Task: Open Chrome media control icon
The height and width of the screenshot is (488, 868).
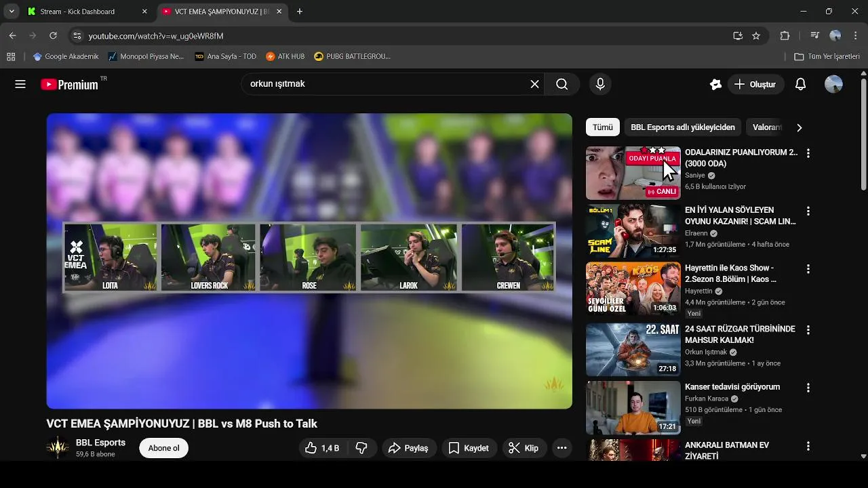Action: click(x=815, y=35)
